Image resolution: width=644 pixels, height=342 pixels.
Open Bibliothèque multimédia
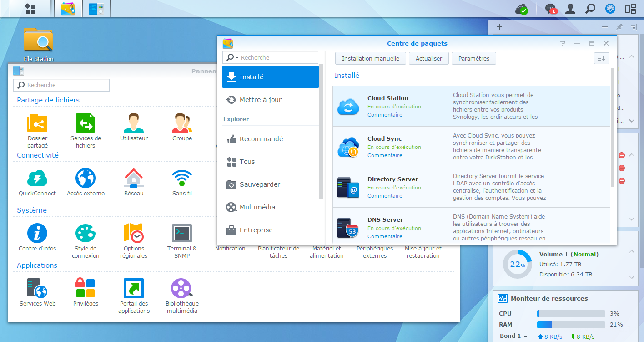[x=182, y=296]
